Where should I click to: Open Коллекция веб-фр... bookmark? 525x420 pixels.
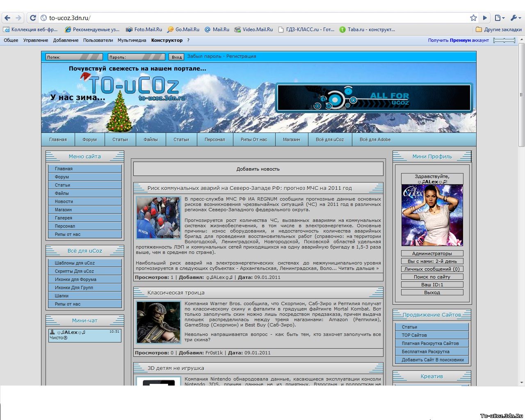30,30
